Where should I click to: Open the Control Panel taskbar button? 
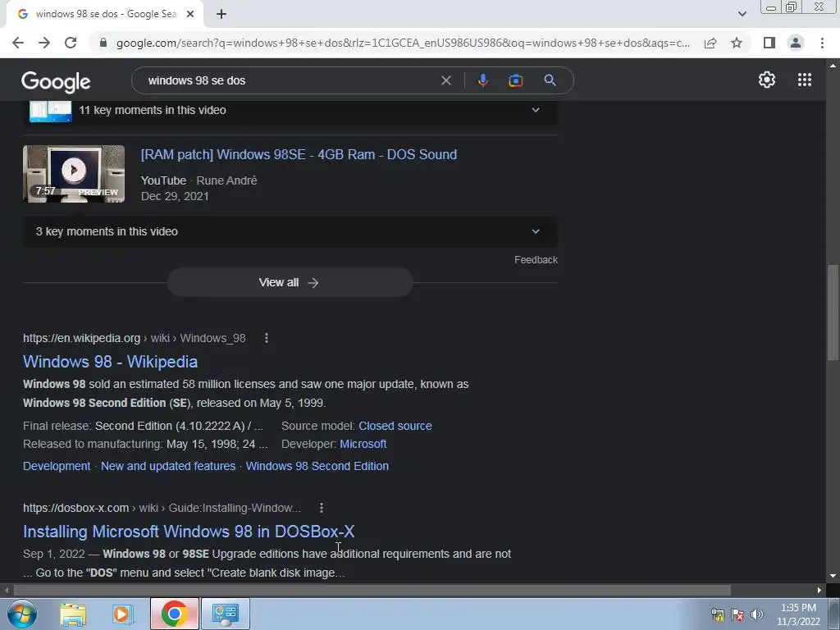[x=226, y=614]
